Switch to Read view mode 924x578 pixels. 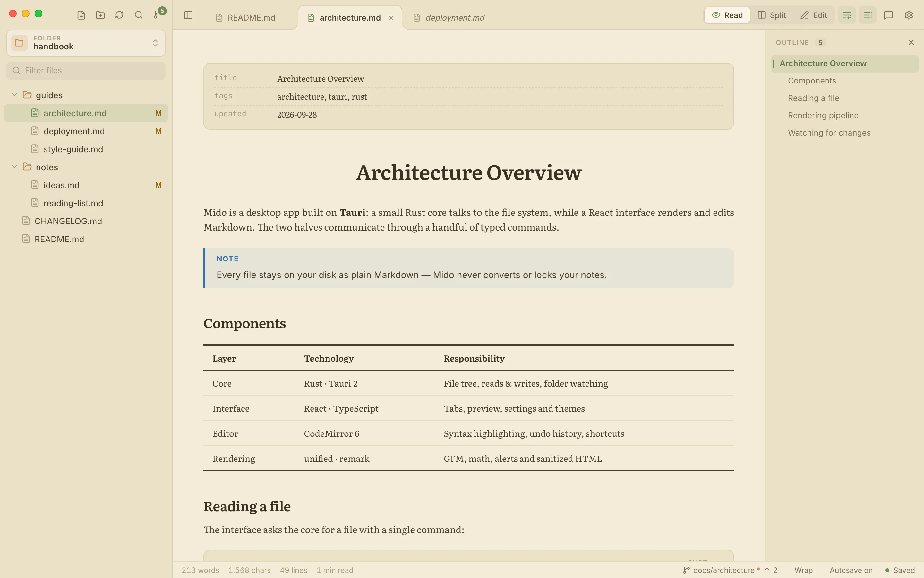[x=727, y=15]
